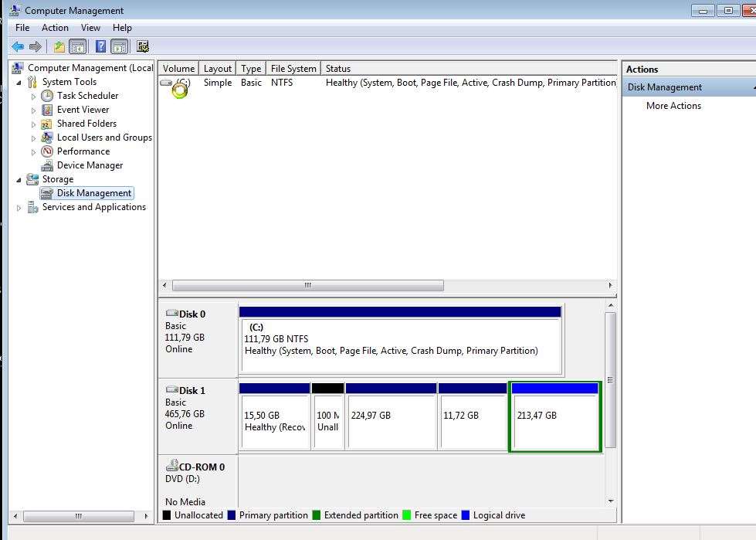Select the Disk Management icon in the tree

(47, 193)
